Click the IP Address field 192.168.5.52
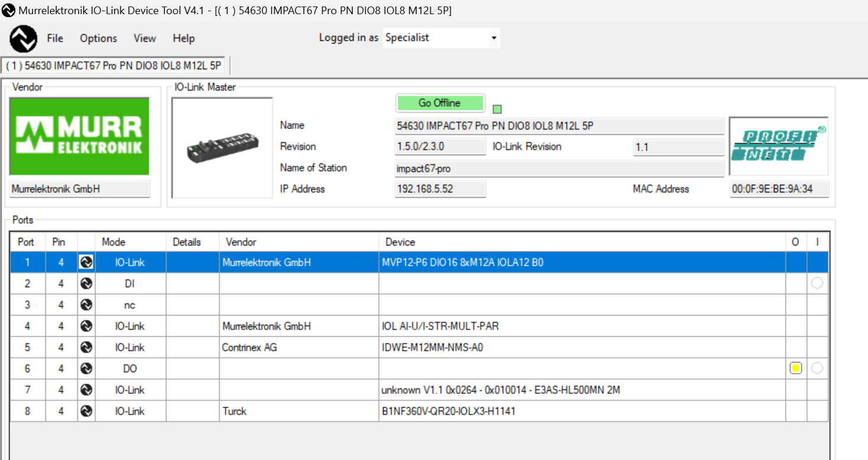The width and height of the screenshot is (868, 460). point(440,189)
